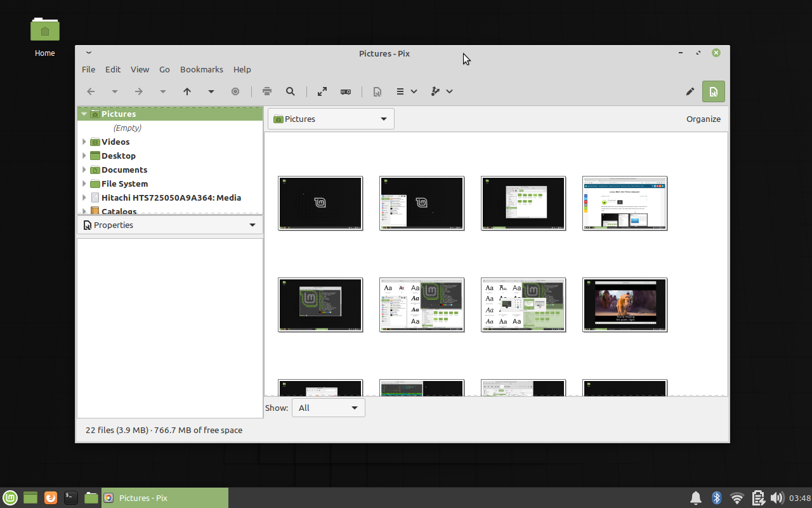The height and width of the screenshot is (508, 812).
Task: Start the slideshow with the projector icon
Action: pos(346,91)
